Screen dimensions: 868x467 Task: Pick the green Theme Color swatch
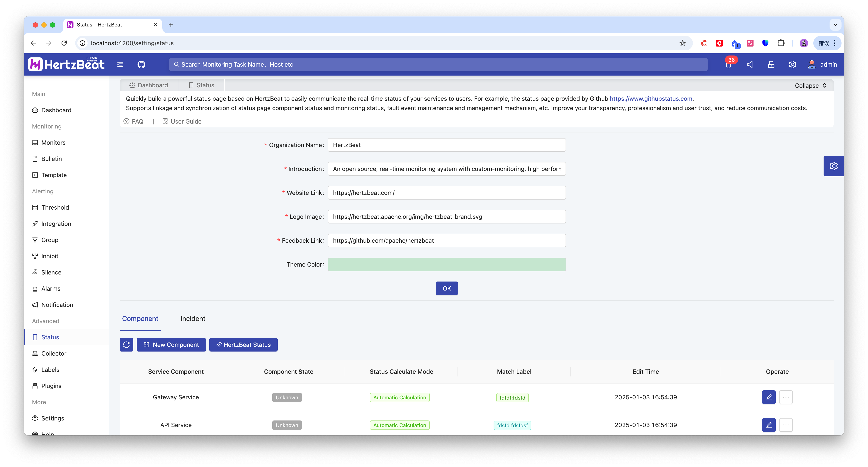(x=446, y=264)
